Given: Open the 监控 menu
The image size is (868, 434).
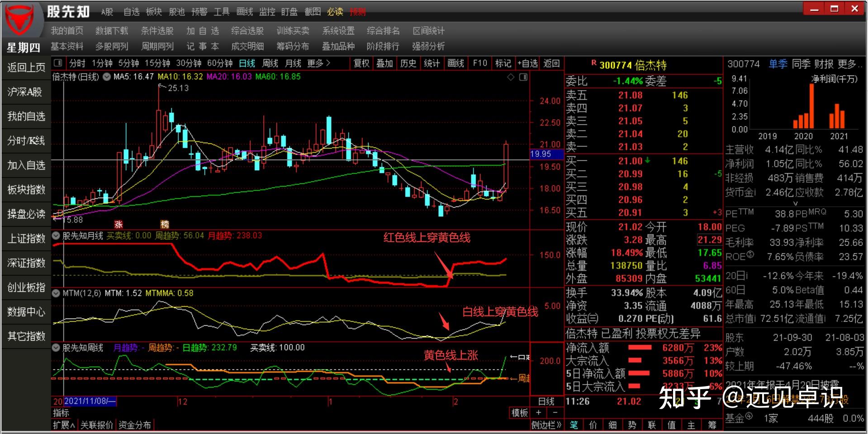Looking at the screenshot, I should pyautogui.click(x=267, y=12).
